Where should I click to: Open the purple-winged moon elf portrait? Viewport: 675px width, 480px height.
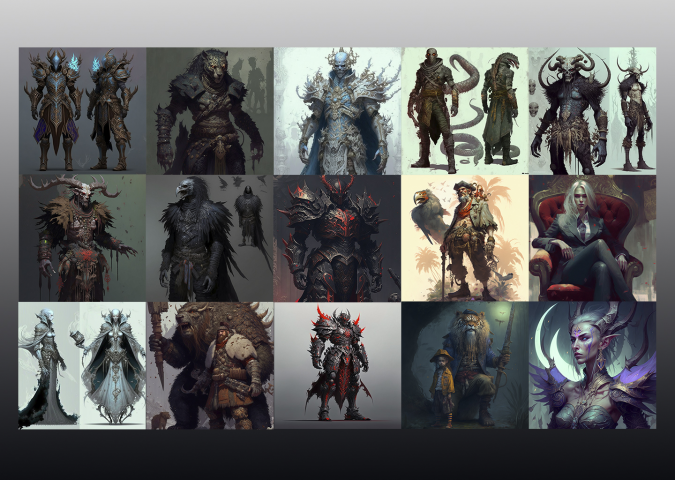click(592, 365)
